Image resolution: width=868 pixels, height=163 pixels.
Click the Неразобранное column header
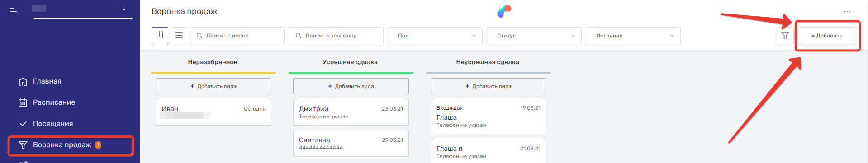tap(213, 62)
